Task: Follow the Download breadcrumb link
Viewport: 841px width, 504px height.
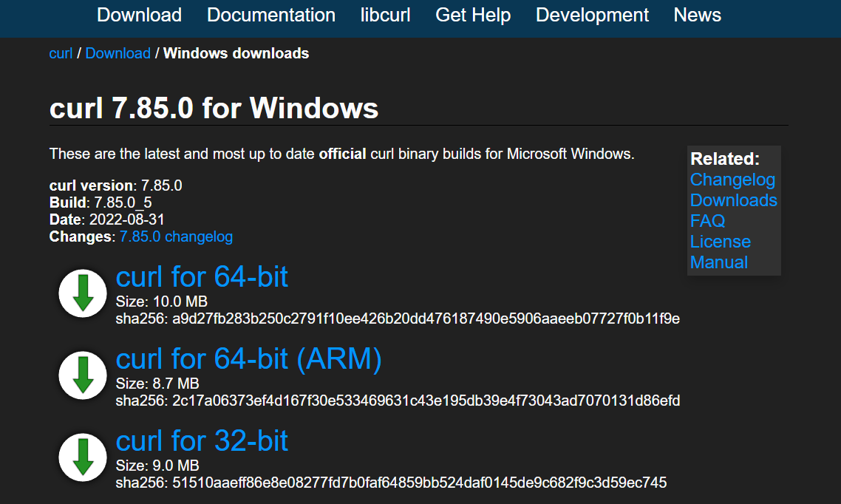Action: pos(118,54)
